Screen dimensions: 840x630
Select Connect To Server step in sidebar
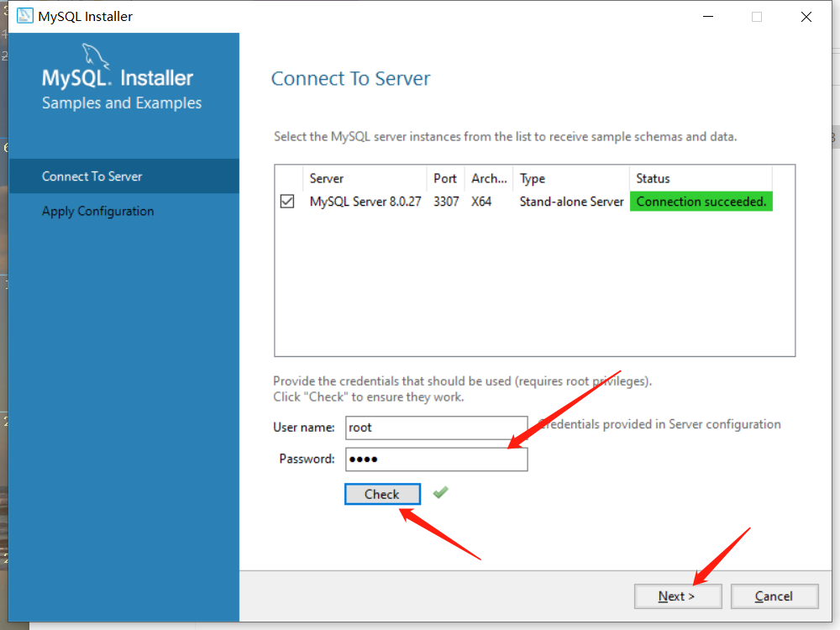click(123, 176)
